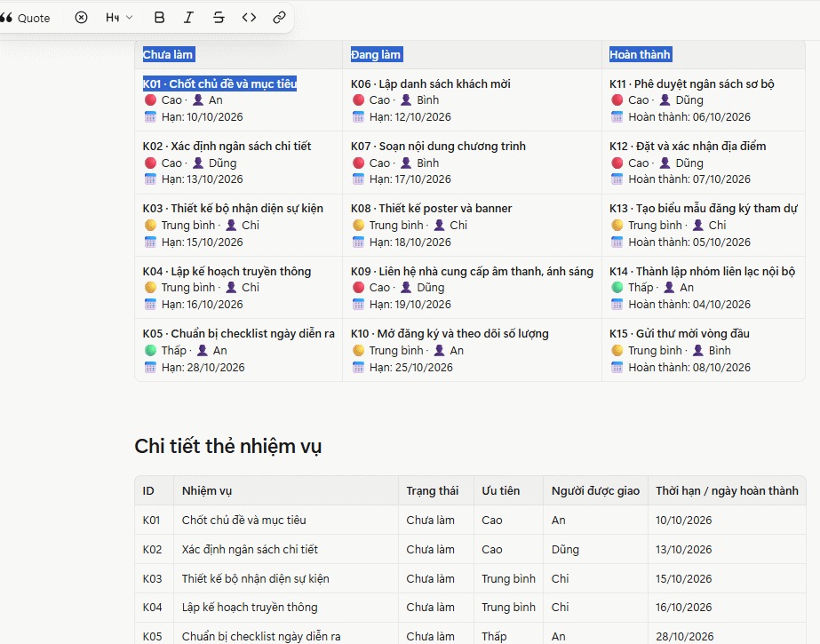The width and height of the screenshot is (820, 644).
Task: Click the heading "Chi tiết thẻ nhiệm vụ"
Action: 228,447
